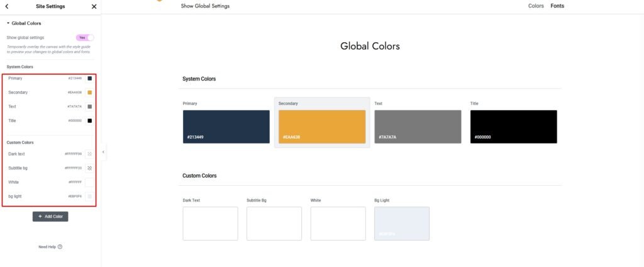
Task: Select the Bg Light custom color card
Action: [401, 223]
